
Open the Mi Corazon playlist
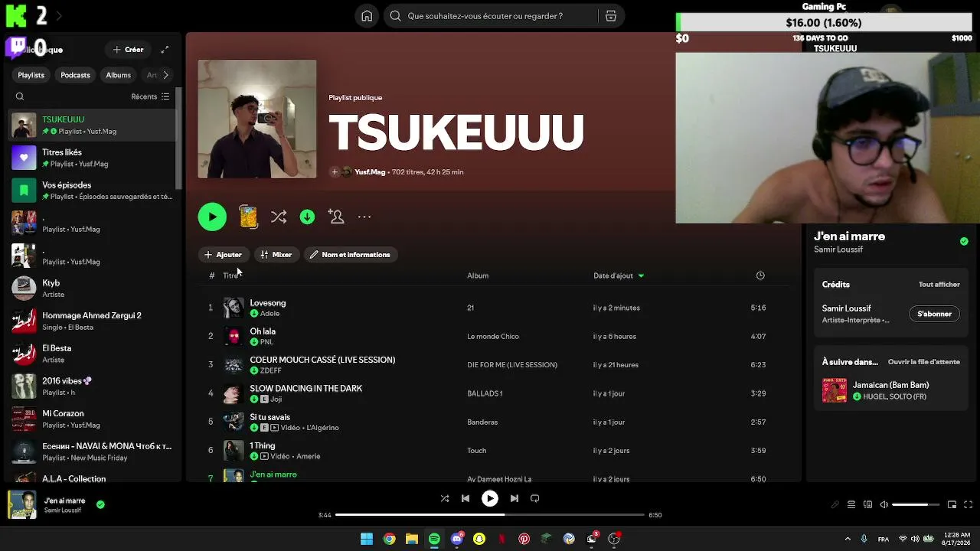tap(92, 419)
